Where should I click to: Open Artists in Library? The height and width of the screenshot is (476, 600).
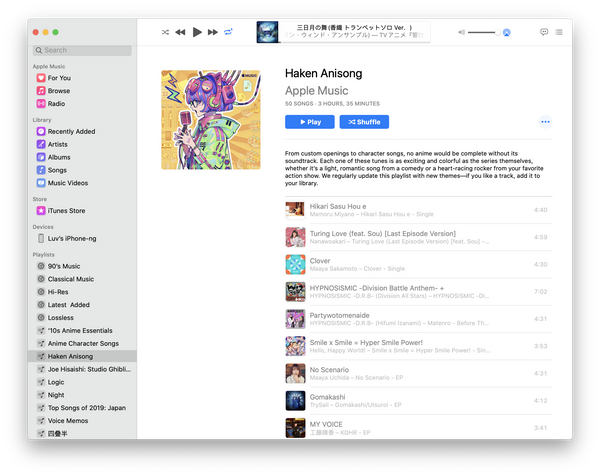(82, 144)
